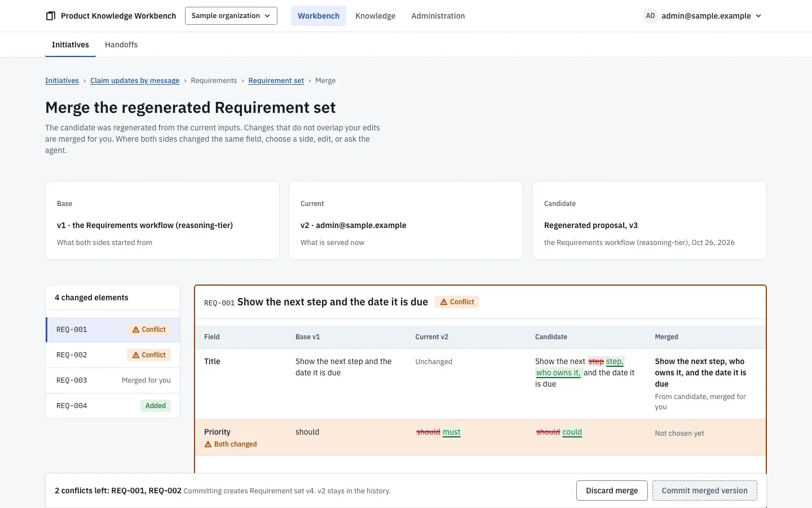The width and height of the screenshot is (812, 508).
Task: Click the AD avatar badge
Action: (x=650, y=16)
